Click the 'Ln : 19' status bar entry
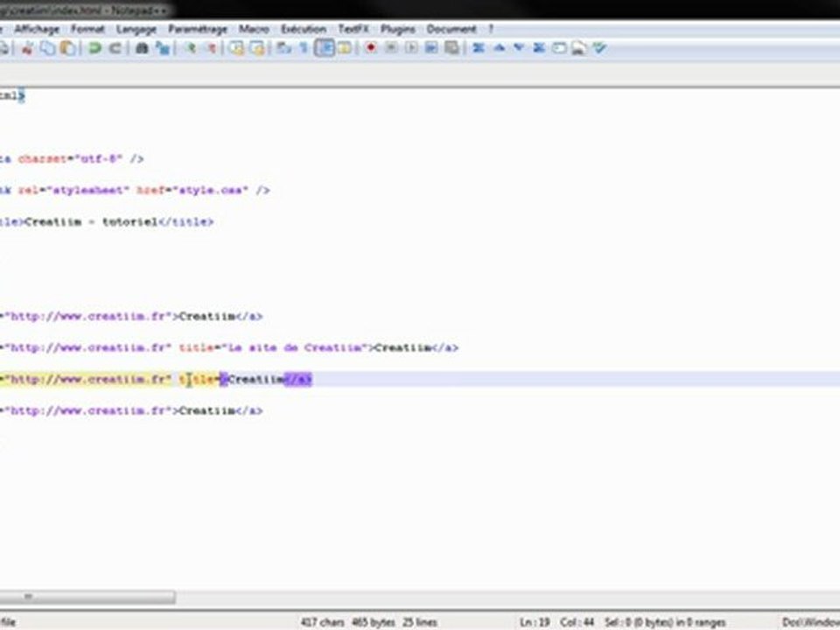The width and height of the screenshot is (840, 630). pos(535,622)
